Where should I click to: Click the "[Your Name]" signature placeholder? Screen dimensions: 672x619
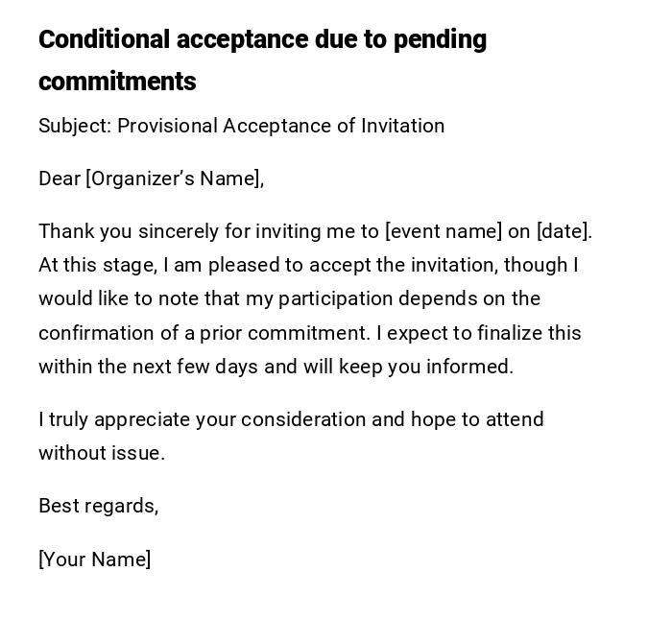pyautogui.click(x=94, y=559)
